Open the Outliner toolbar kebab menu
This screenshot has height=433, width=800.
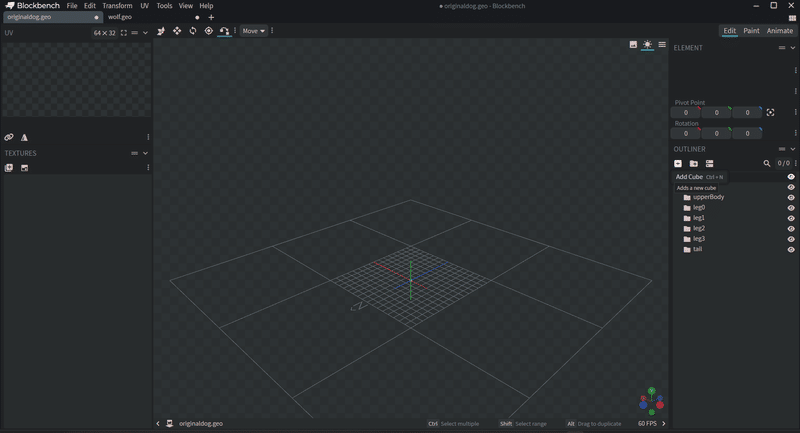coord(795,163)
